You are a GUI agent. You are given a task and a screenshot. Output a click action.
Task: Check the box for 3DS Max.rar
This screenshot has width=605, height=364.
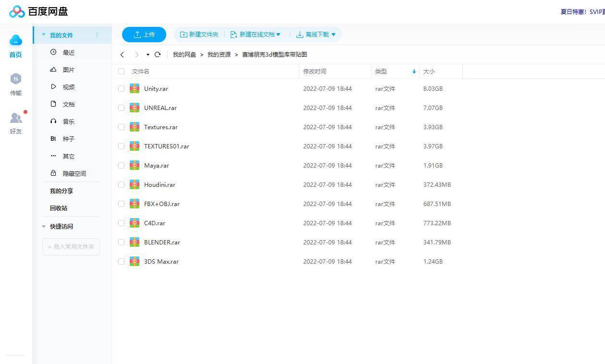(x=121, y=261)
